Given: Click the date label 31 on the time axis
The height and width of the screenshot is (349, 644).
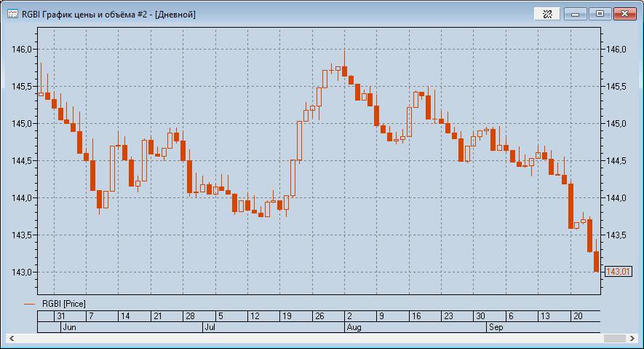Looking at the screenshot, I should tap(61, 316).
